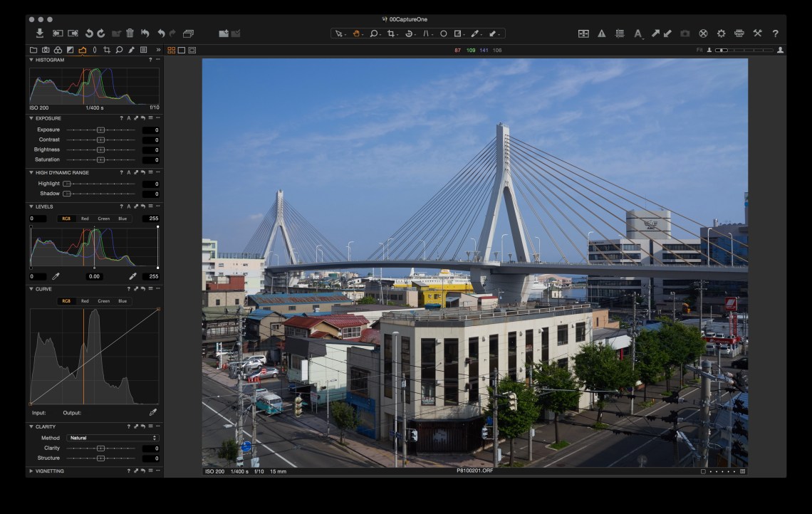Select the Red channel tab in Levels
The image size is (812, 514).
click(85, 219)
